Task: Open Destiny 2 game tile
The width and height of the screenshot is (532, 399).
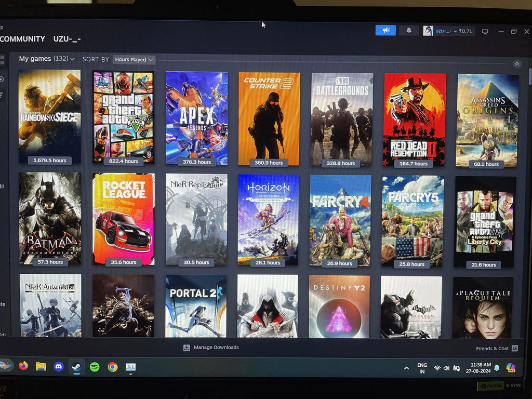Action: tap(339, 307)
